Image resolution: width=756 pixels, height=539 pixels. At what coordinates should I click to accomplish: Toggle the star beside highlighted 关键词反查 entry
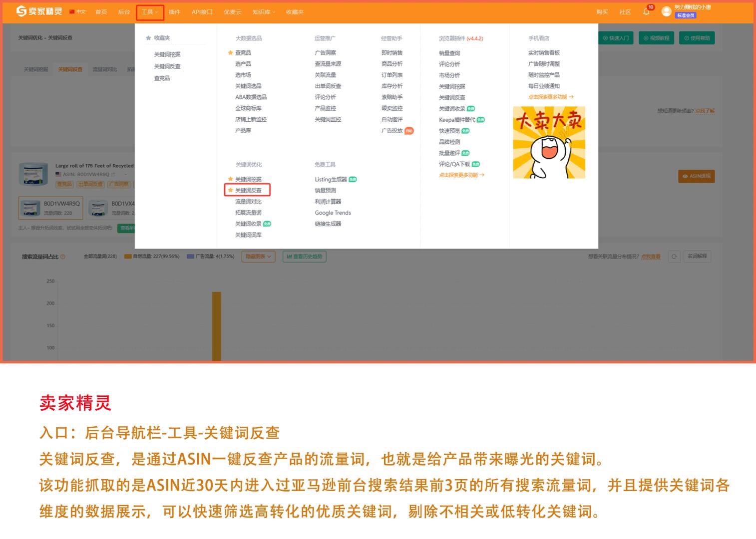point(230,190)
